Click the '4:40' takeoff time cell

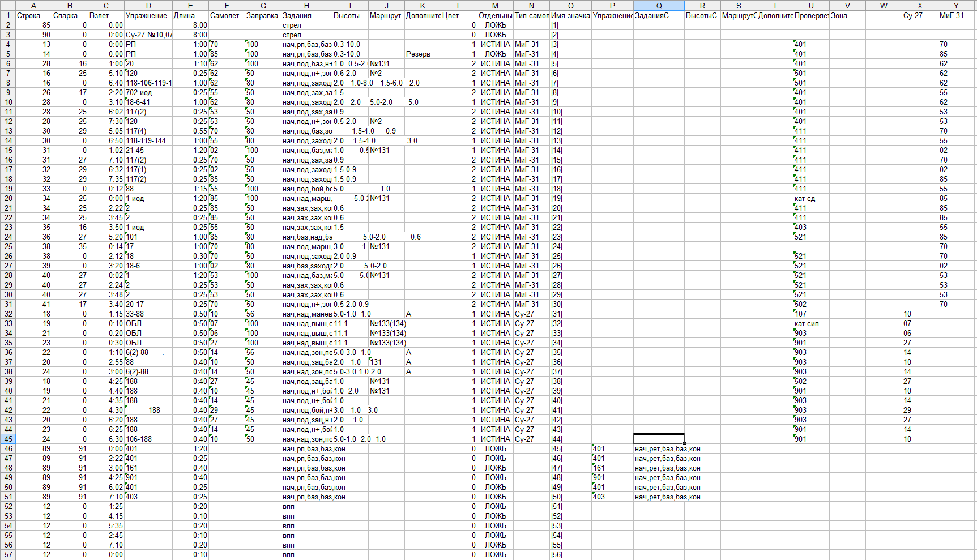coord(106,391)
